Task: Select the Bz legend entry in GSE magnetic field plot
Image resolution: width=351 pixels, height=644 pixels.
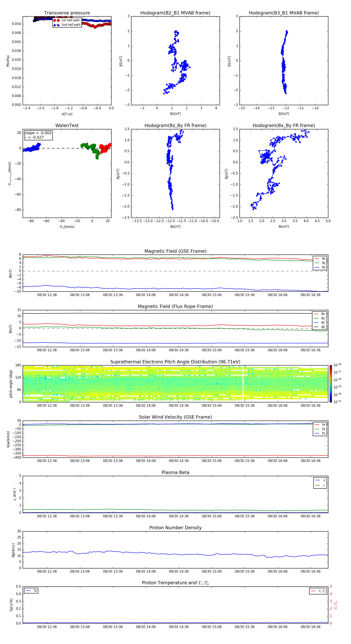Action: pyautogui.click(x=320, y=267)
